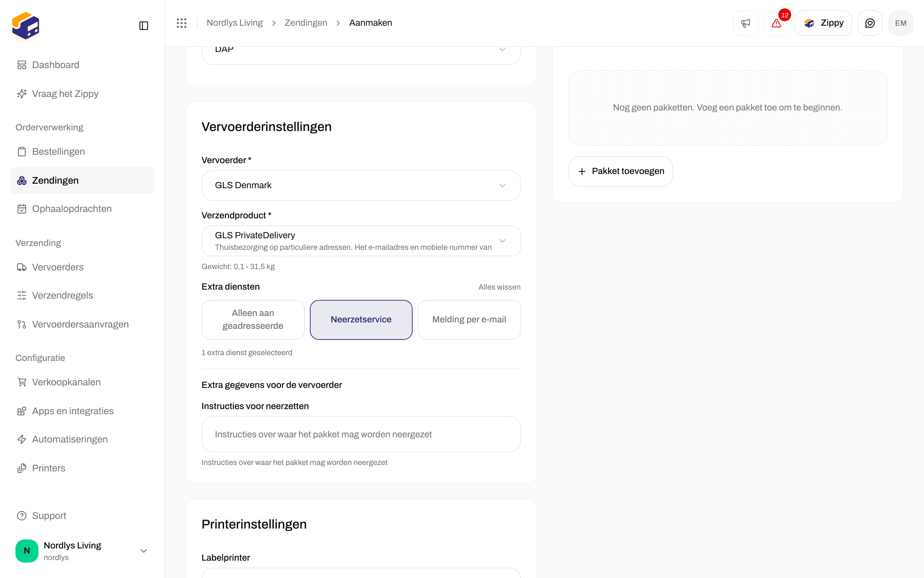
Task: Toggle Alleen aan geadresseerde extra service
Action: (x=253, y=320)
